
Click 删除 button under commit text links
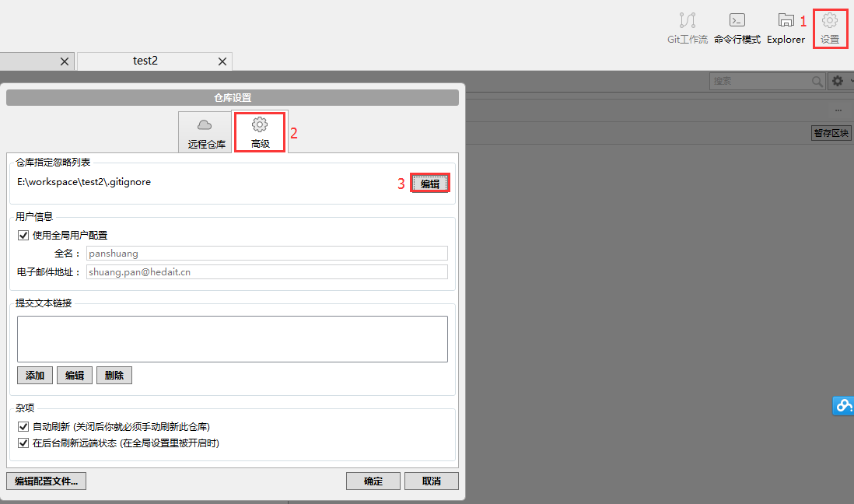[x=114, y=376]
